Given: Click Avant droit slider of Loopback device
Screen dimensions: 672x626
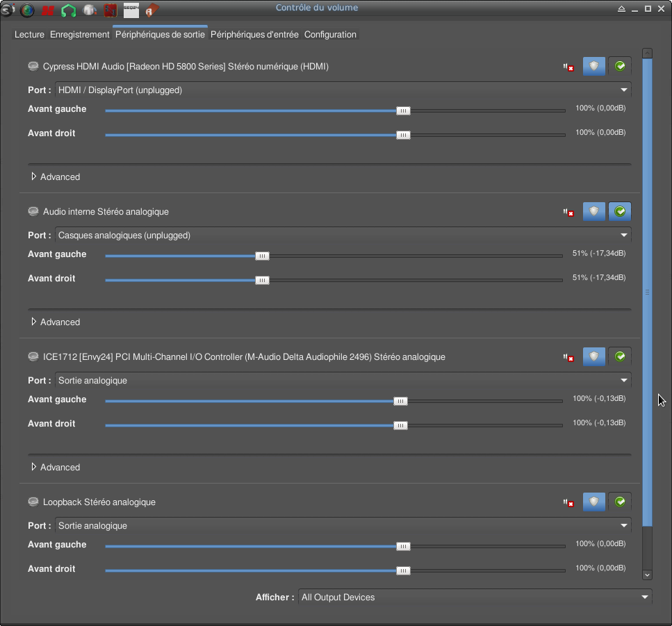Looking at the screenshot, I should tap(335, 570).
